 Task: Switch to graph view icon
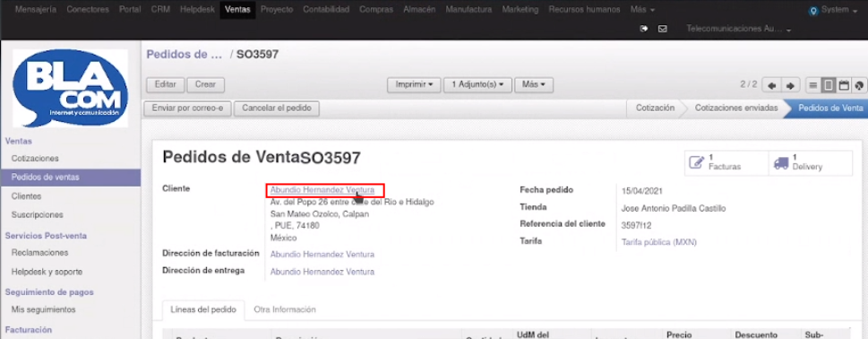point(859,85)
